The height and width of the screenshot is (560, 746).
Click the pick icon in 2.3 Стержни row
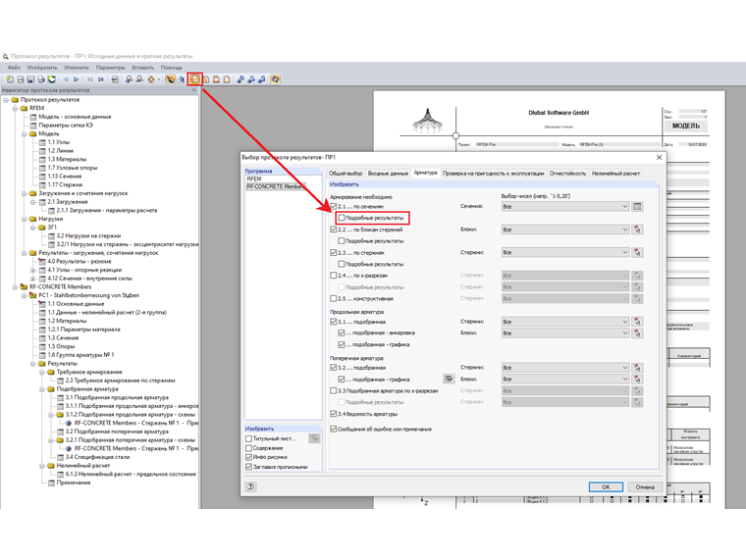coord(637,252)
